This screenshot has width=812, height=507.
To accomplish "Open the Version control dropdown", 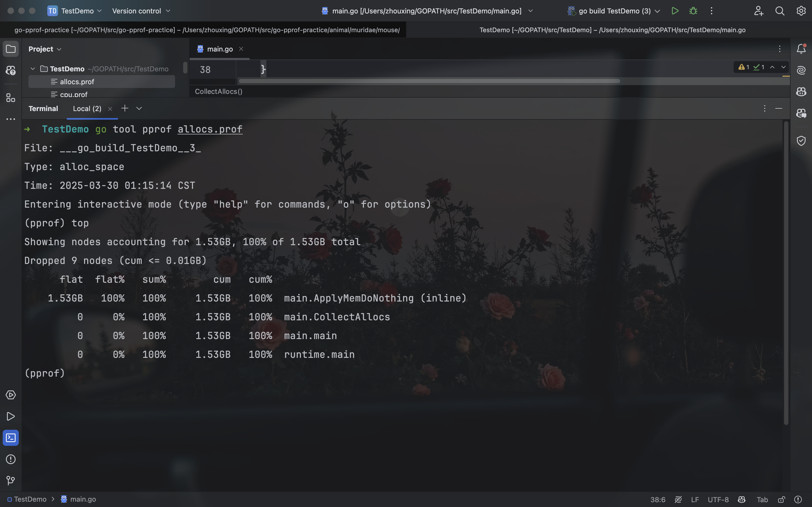I will click(x=141, y=11).
